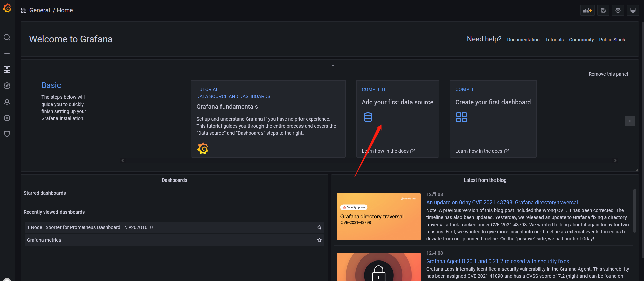Viewport: 644px width, 281px height.
Task: Show next setup cards with right arrow button
Action: (x=630, y=121)
